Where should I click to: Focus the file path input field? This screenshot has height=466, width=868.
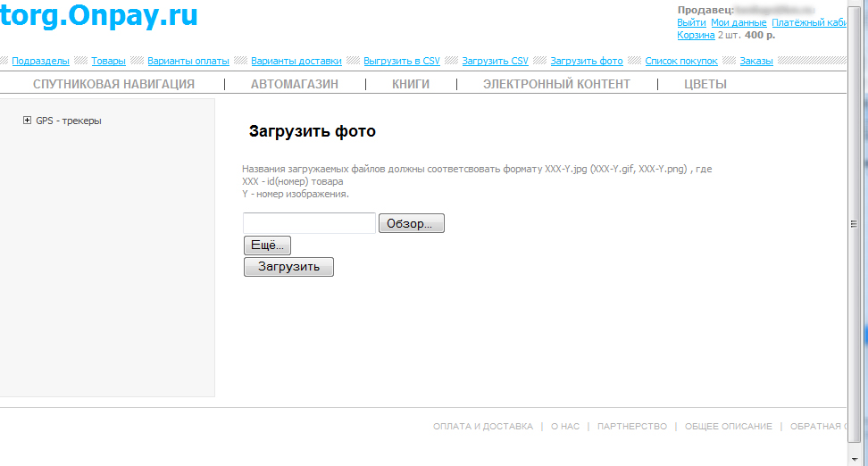point(309,223)
